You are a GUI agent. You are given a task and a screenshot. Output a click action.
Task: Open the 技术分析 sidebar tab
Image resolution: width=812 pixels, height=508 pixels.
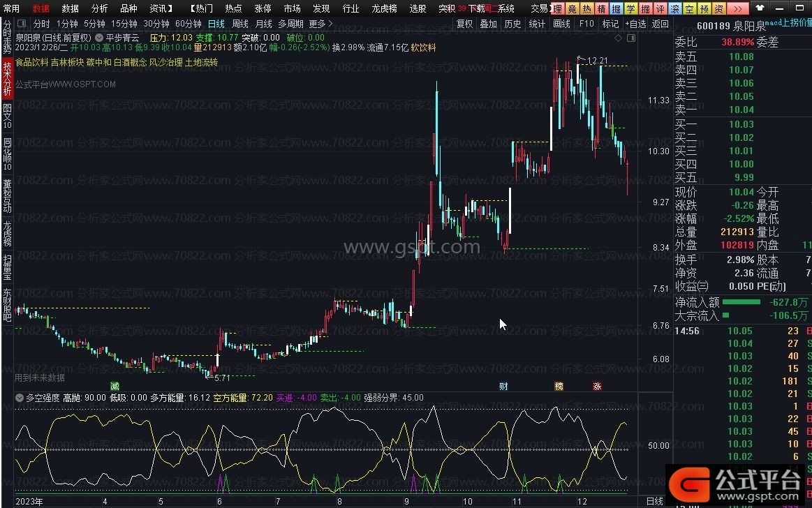pos(7,77)
